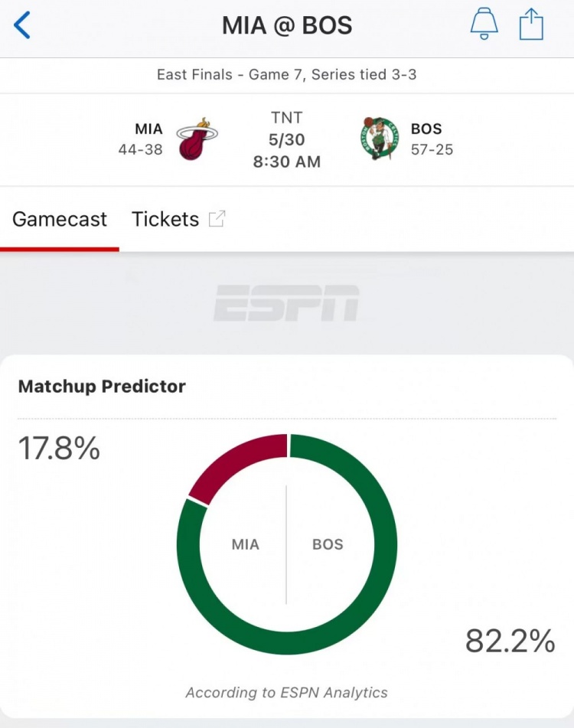
Task: Select the BOS team abbreviation with its 57-25 record
Action: 432,139
